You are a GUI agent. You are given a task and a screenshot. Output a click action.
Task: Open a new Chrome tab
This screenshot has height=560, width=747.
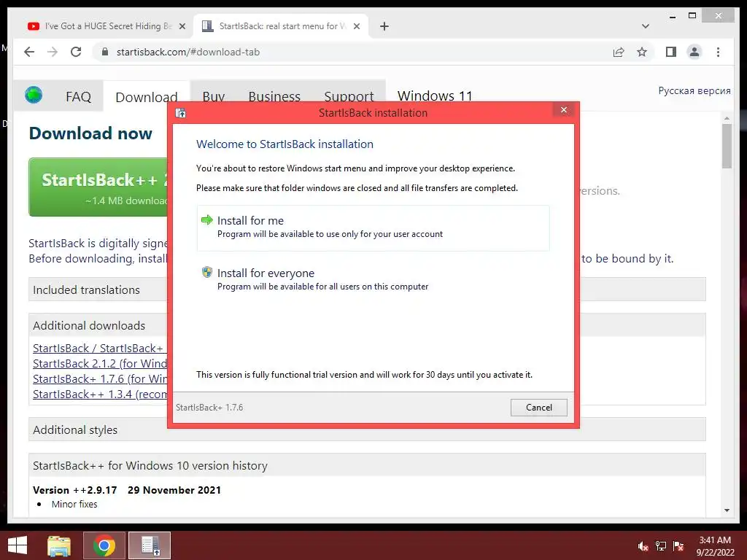[384, 26]
